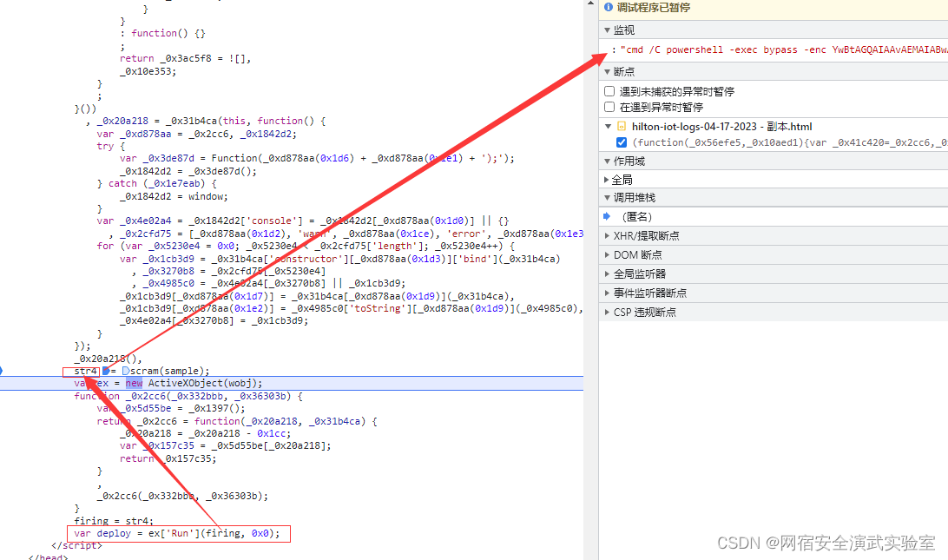Collapse the 监视 watch section
948x560 pixels.
click(x=607, y=30)
